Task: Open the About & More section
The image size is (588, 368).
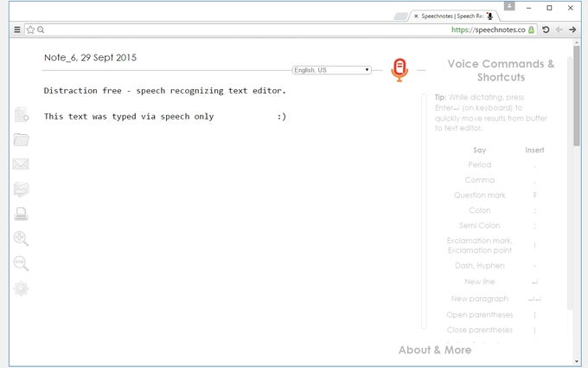Action: (x=435, y=350)
